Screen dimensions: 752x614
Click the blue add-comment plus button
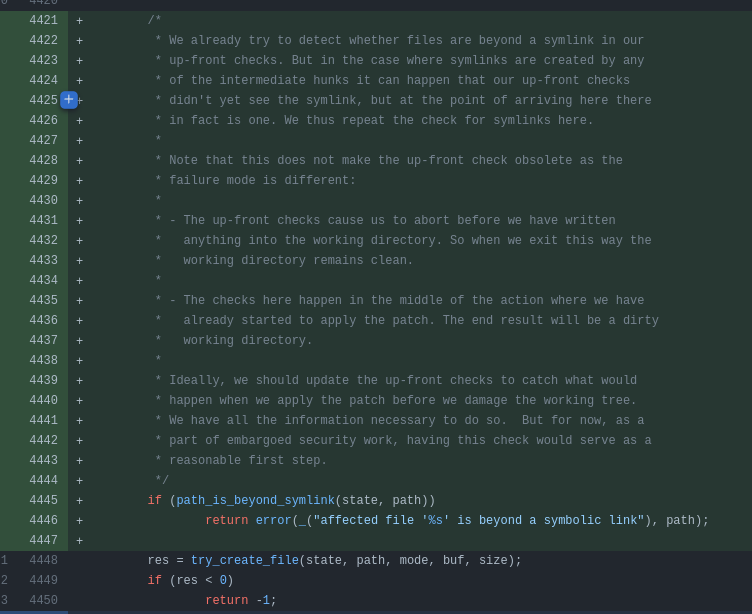68,100
